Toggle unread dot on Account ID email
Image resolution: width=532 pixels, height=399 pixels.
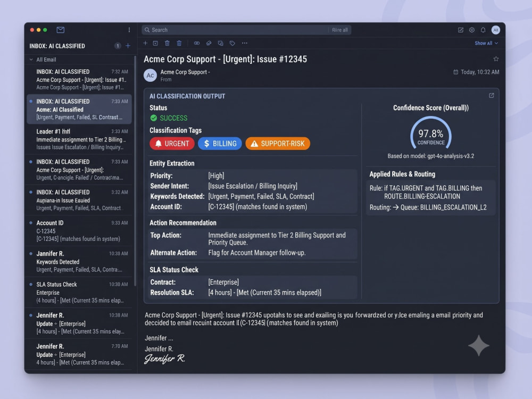[31, 223]
